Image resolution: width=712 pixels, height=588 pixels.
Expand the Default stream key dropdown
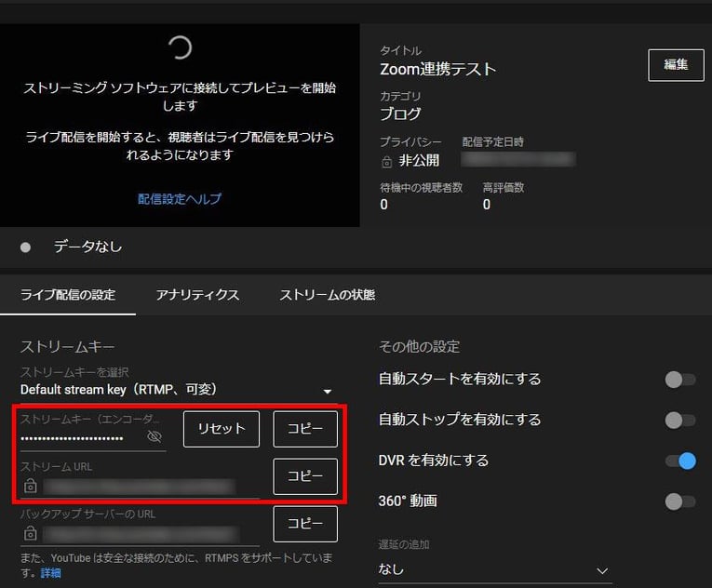(177, 390)
